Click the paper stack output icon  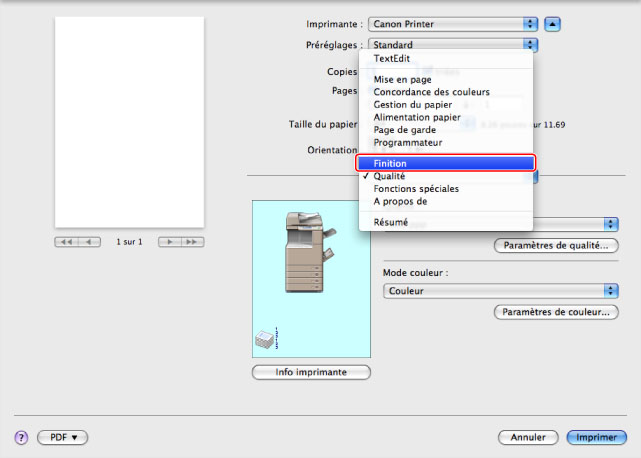tap(265, 340)
